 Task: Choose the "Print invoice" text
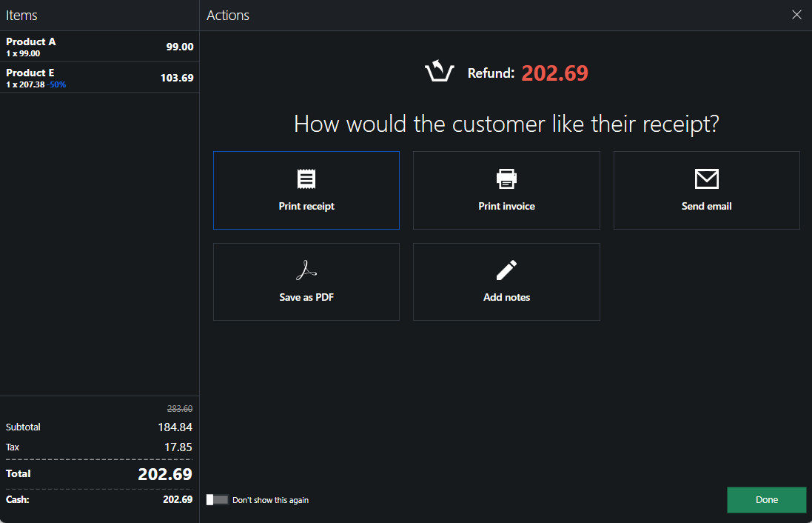(506, 206)
